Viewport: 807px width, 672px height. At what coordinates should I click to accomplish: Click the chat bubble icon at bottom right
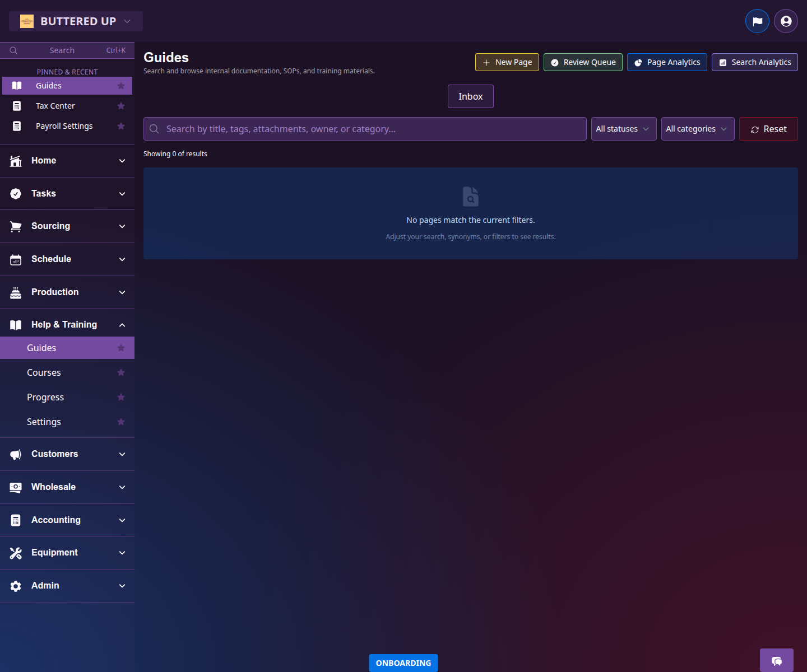(x=776, y=660)
